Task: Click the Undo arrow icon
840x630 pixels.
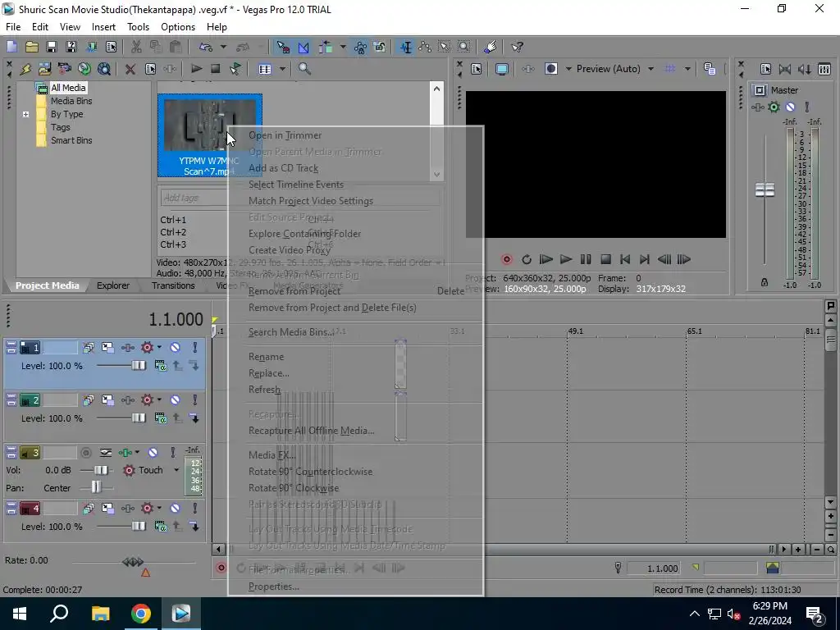Action: point(206,47)
